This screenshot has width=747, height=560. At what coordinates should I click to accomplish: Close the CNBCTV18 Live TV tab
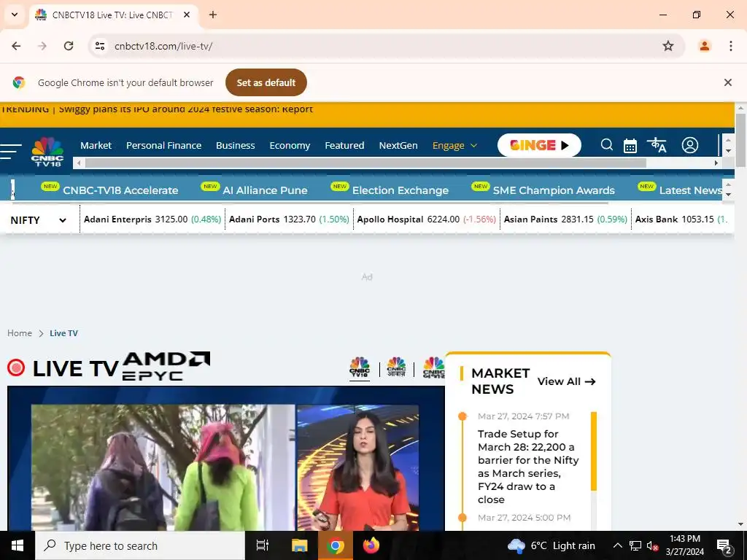point(187,15)
